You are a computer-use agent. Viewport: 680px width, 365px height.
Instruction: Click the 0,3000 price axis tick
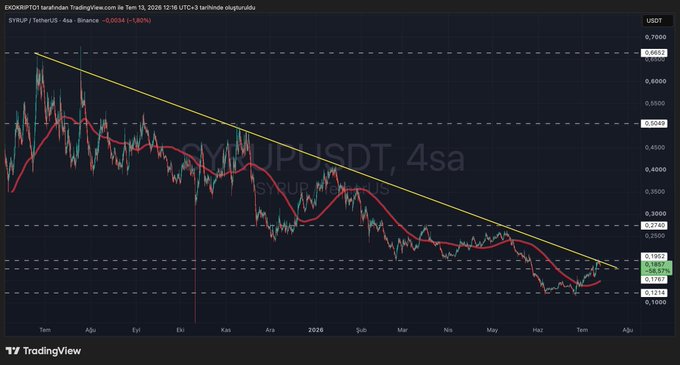(x=655, y=214)
